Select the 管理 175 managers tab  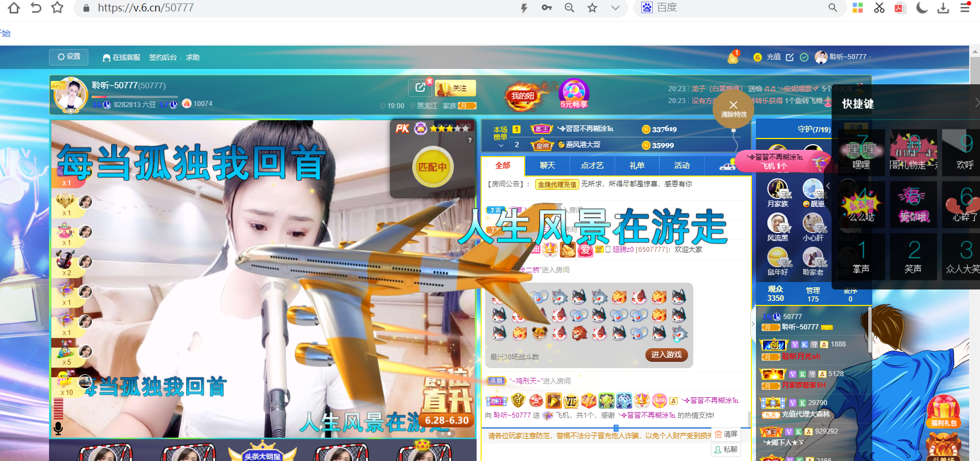tap(813, 295)
